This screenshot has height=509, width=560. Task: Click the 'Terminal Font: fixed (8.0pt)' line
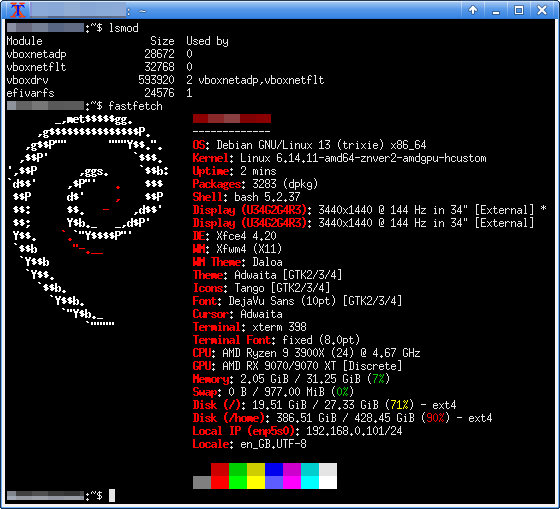tap(276, 340)
